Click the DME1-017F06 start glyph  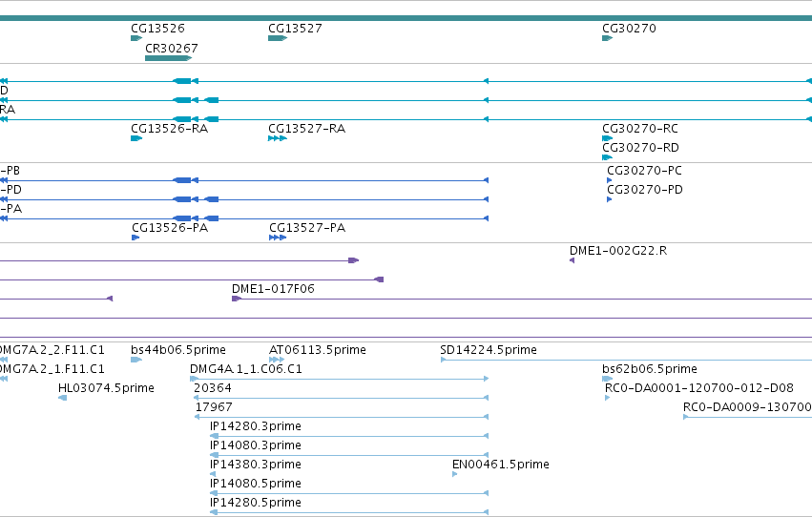point(237,299)
